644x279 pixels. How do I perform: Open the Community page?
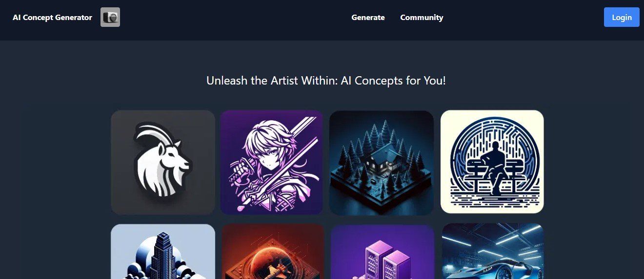422,18
